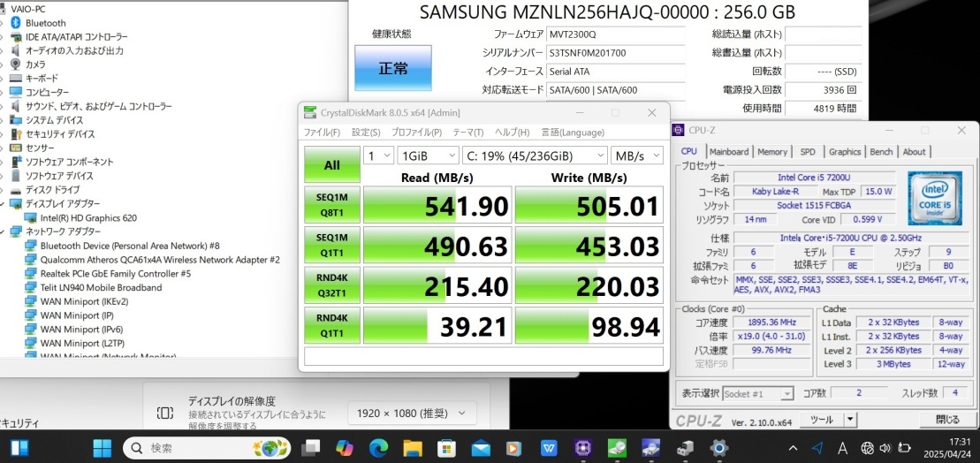The height and width of the screenshot is (463, 980).
Task: Click the taskbar search box
Action: click(207, 447)
